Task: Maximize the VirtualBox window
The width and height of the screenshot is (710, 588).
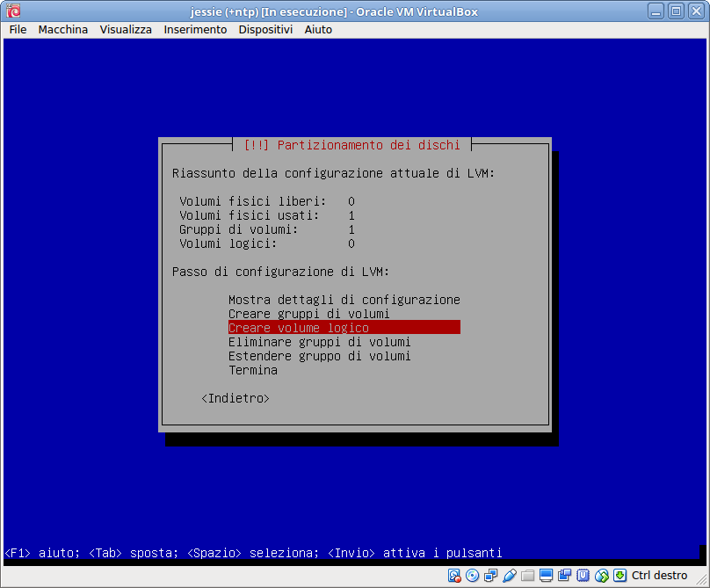Action: point(676,11)
